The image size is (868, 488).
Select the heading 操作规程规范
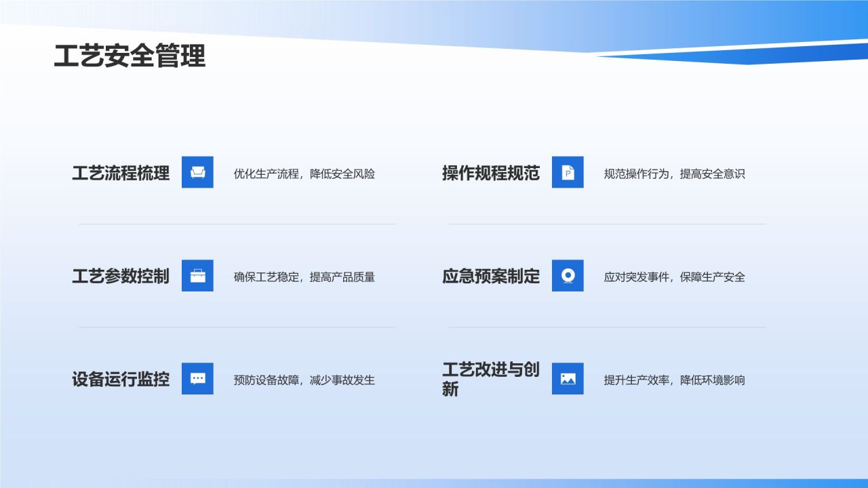pyautogui.click(x=491, y=173)
